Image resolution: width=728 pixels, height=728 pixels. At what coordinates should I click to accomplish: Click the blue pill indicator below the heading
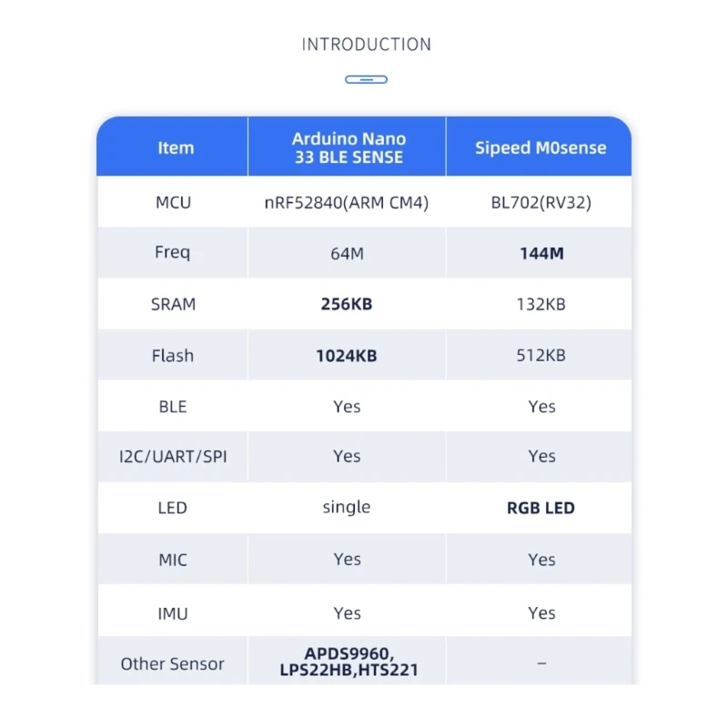(x=366, y=80)
